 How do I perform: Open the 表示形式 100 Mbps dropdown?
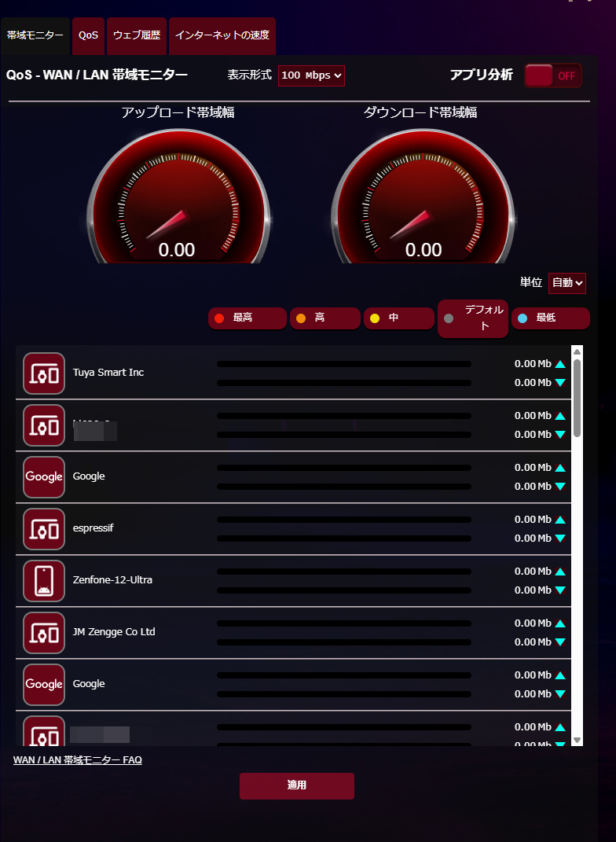[311, 75]
